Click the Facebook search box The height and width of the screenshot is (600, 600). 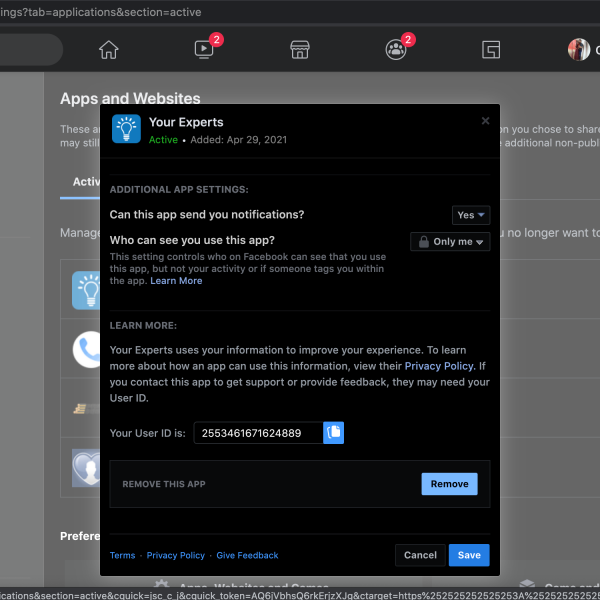coord(31,50)
